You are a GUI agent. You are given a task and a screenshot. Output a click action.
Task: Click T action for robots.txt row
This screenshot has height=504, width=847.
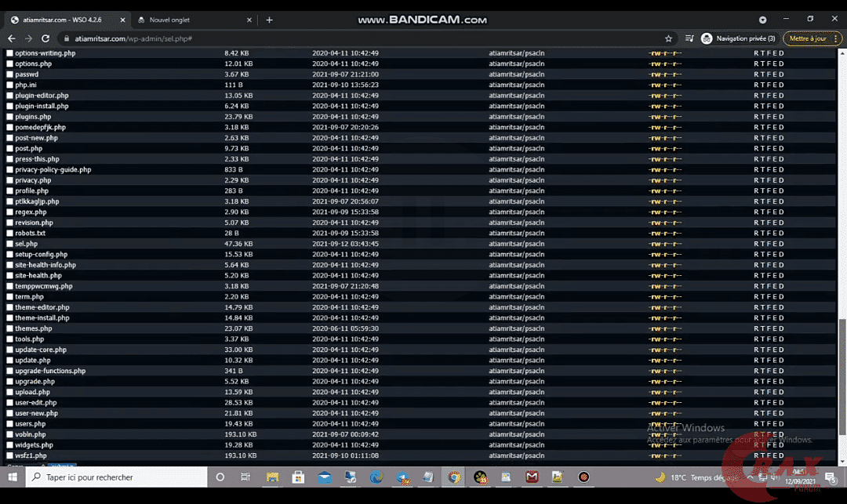click(762, 233)
